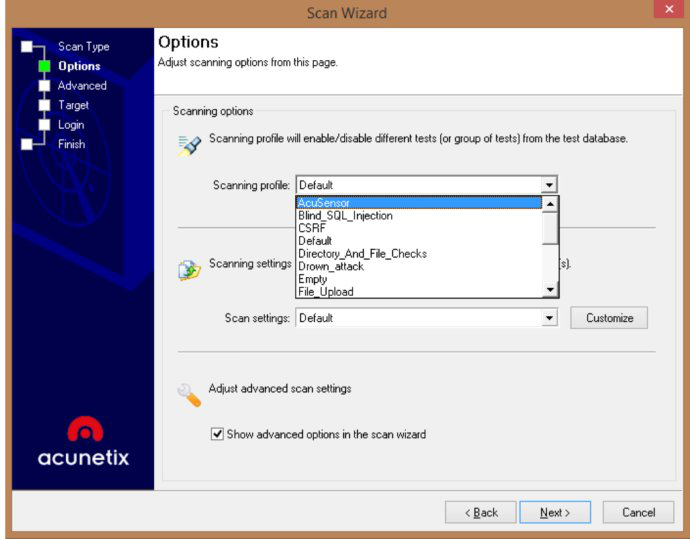
Task: Close the Scan Wizard window
Action: tap(667, 11)
